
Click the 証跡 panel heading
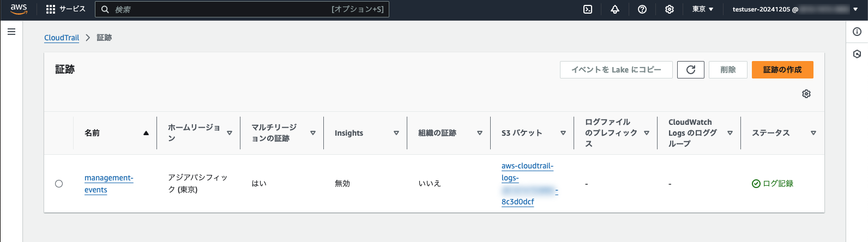tap(65, 69)
